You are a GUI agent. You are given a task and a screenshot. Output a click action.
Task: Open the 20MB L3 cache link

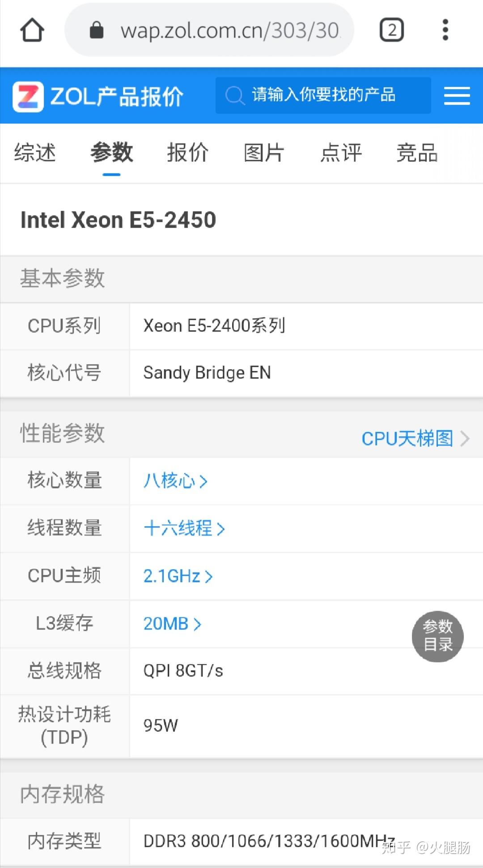(166, 623)
